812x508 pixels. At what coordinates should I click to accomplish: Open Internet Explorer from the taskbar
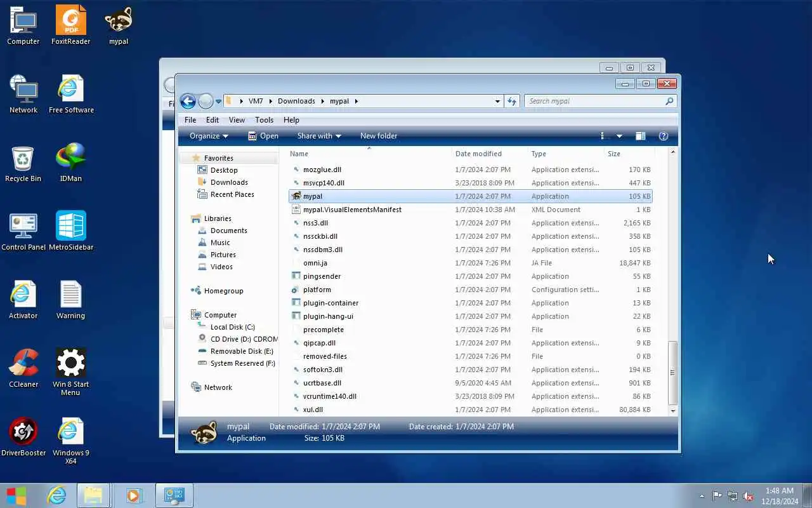57,495
